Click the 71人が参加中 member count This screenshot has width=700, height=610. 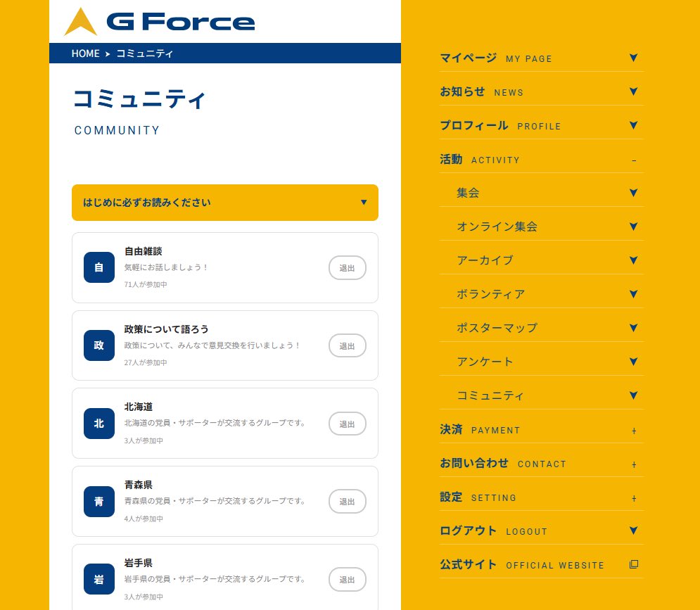pos(146,284)
